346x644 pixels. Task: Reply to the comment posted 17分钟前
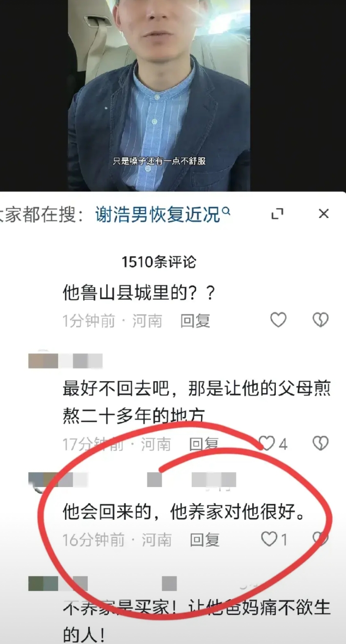point(204,444)
